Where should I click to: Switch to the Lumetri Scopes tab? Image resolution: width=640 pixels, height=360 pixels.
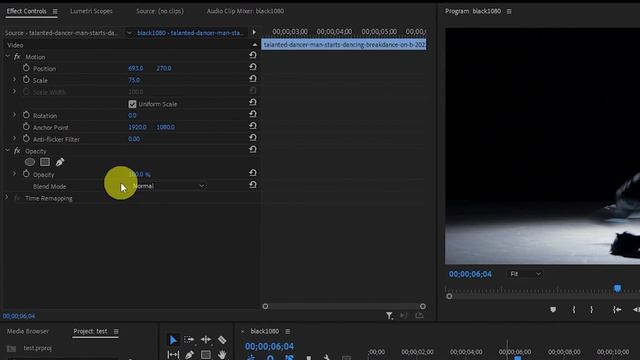[x=91, y=11]
